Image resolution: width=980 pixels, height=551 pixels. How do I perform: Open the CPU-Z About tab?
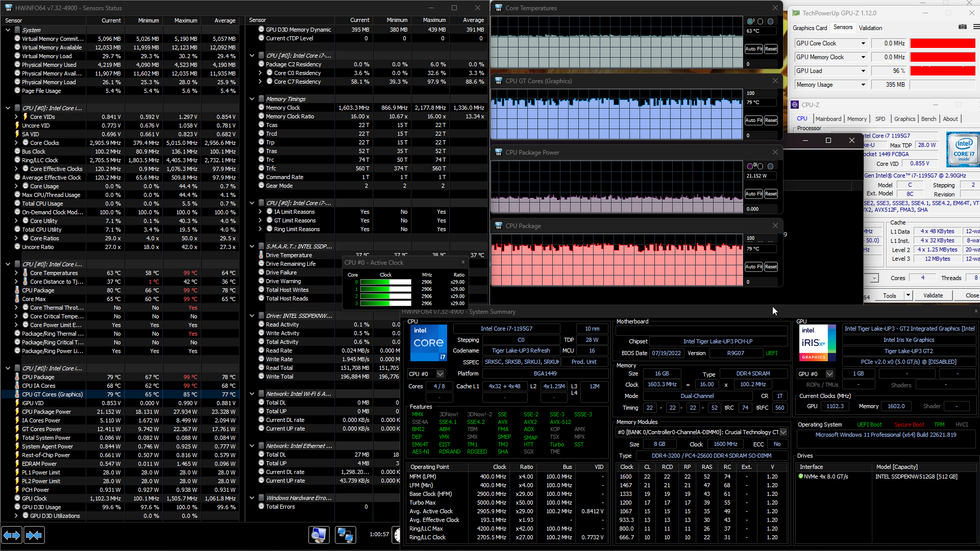950,119
